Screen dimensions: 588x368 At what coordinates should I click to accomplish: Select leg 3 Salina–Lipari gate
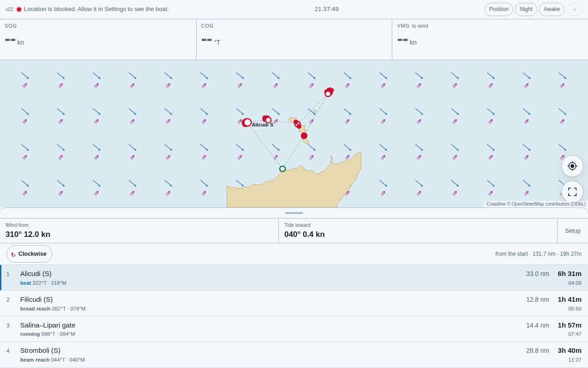(x=294, y=329)
